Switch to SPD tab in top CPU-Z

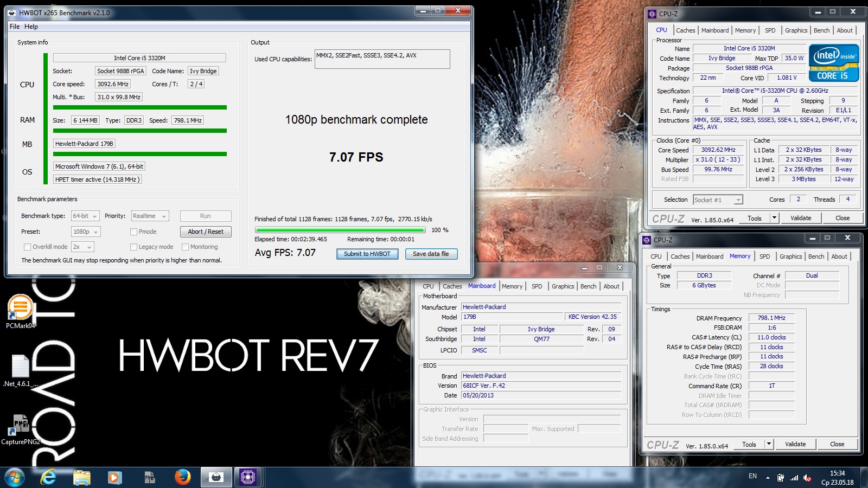point(770,30)
